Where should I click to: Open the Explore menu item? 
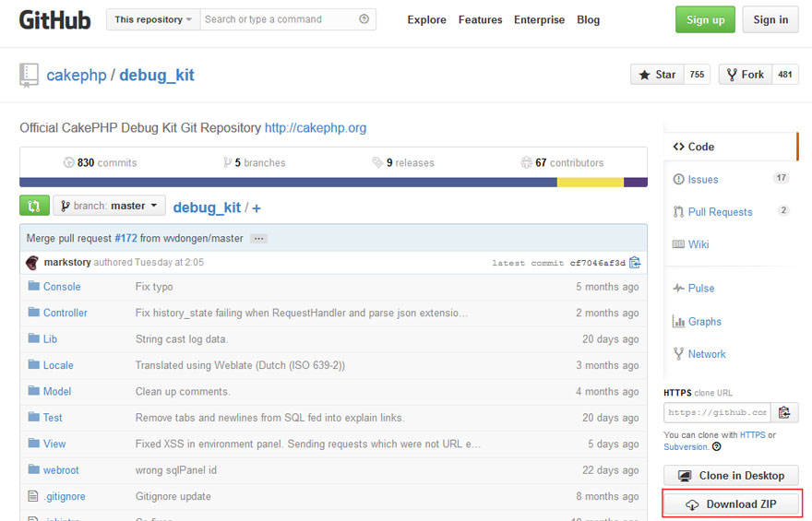(x=426, y=19)
